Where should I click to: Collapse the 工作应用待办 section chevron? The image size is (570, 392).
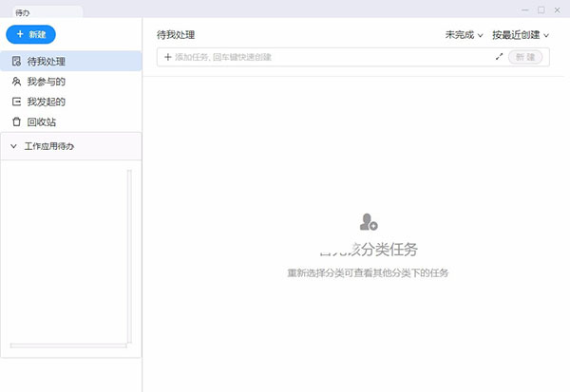click(14, 146)
